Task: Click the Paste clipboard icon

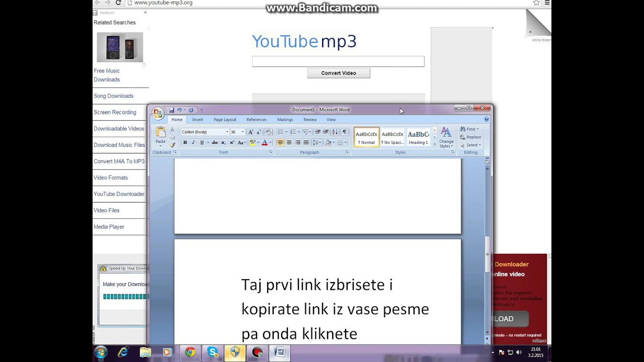Action: click(160, 133)
